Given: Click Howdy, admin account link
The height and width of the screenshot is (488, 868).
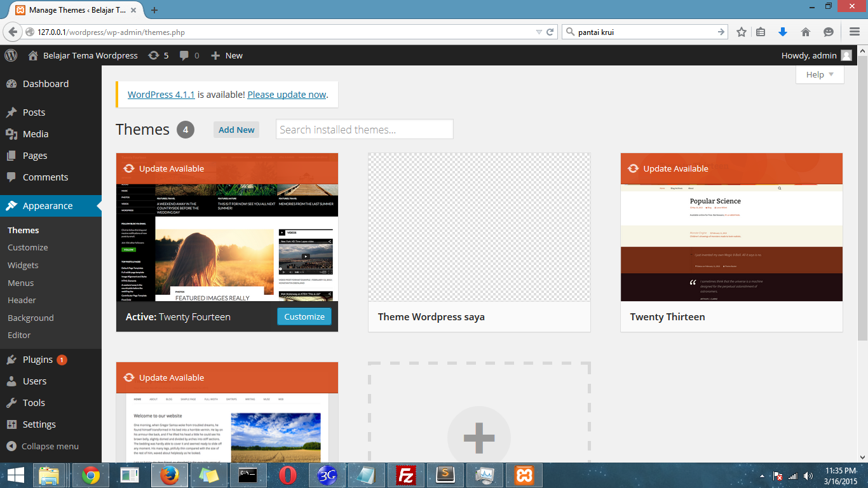Looking at the screenshot, I should [x=809, y=55].
